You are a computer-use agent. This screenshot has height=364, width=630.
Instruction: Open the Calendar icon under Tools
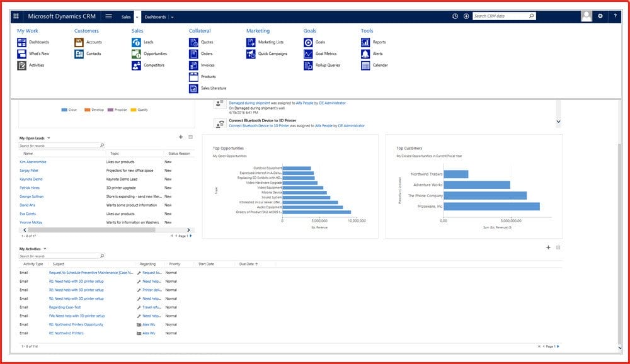pyautogui.click(x=366, y=65)
